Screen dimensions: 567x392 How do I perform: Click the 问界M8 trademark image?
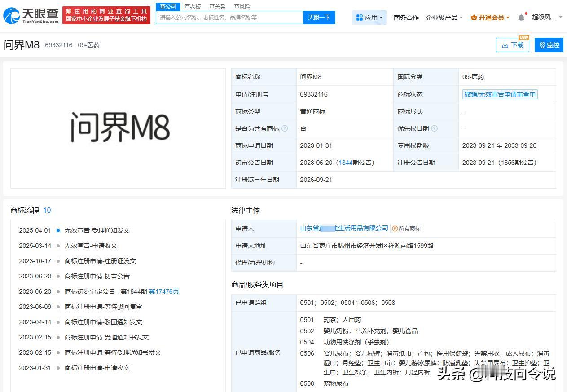[118, 128]
